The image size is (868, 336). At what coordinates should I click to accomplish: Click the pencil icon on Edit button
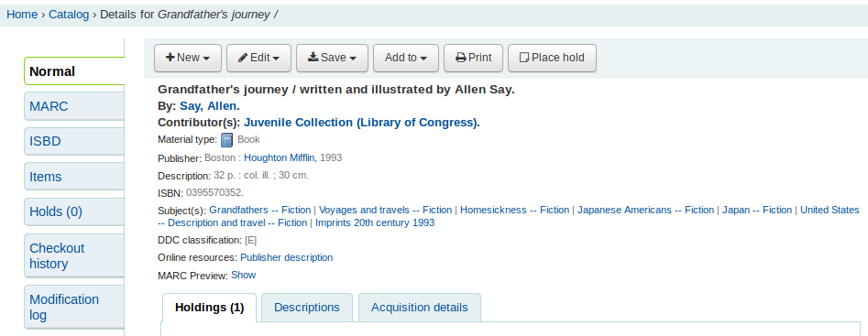pos(243,58)
